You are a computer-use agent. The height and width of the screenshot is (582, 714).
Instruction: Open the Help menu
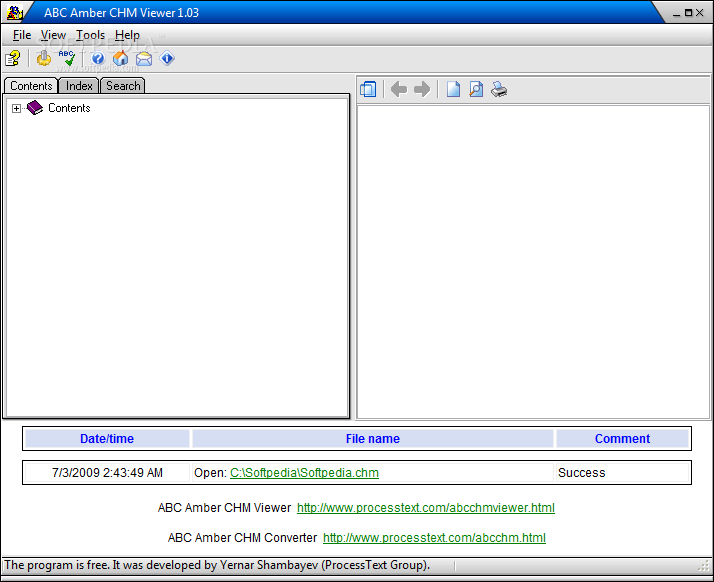(127, 35)
